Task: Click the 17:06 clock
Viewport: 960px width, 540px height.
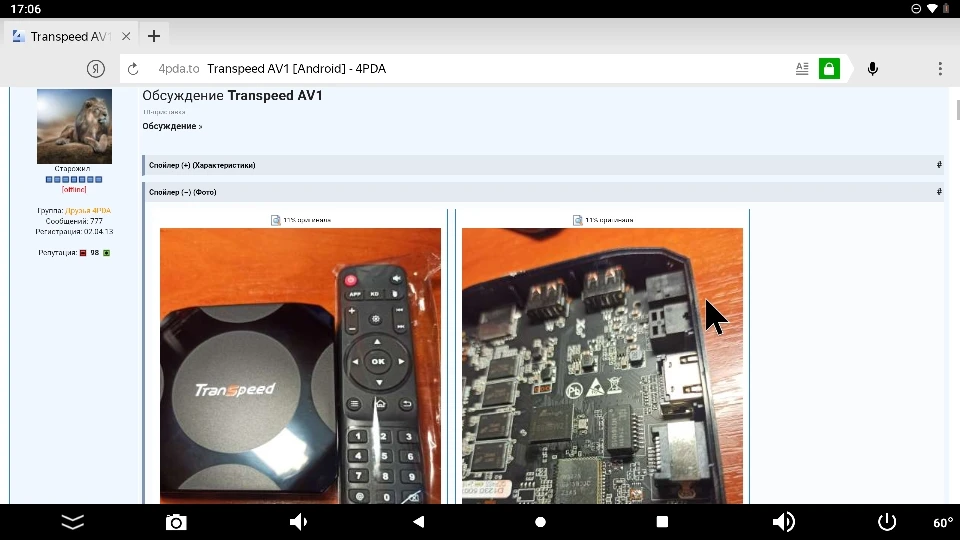Action: click(x=26, y=9)
